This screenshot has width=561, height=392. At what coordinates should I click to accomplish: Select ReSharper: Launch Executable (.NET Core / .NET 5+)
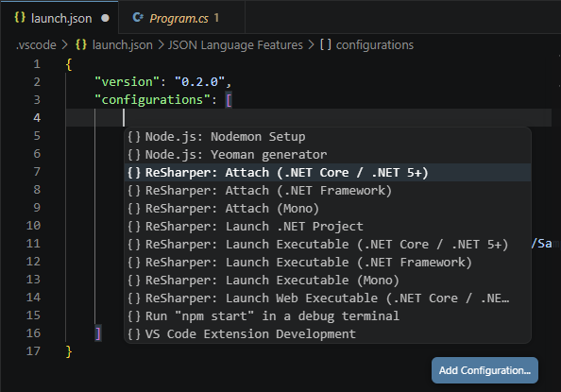(328, 244)
